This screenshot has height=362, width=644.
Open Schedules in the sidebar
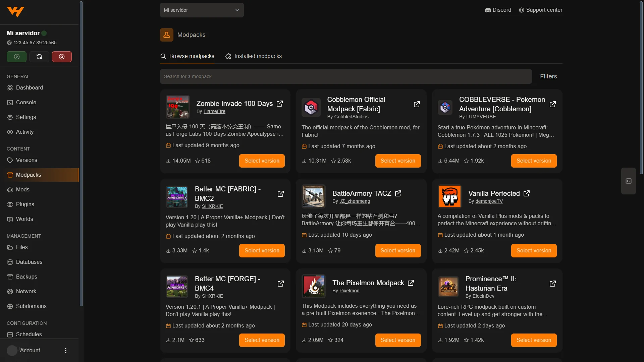(x=39, y=335)
